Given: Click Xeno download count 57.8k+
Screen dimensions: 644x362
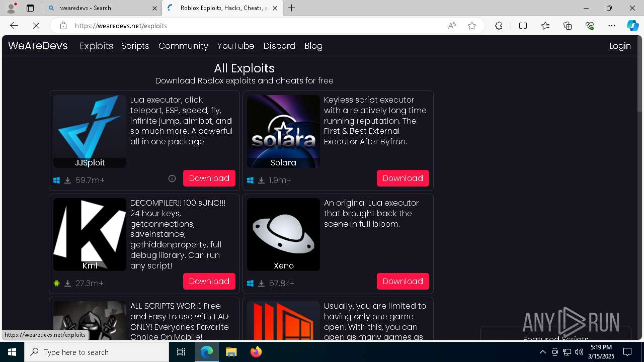Looking at the screenshot, I should tap(282, 283).
